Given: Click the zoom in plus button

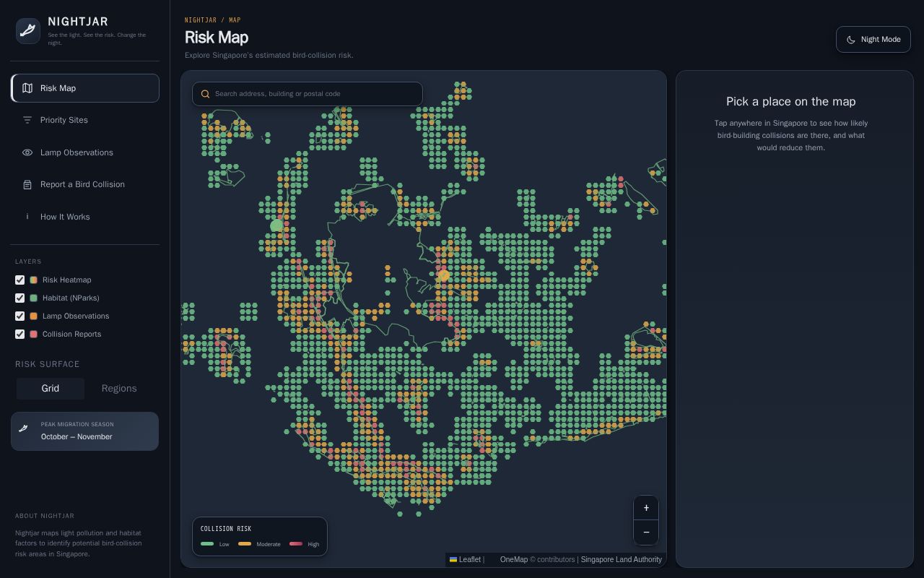Looking at the screenshot, I should tap(646, 508).
